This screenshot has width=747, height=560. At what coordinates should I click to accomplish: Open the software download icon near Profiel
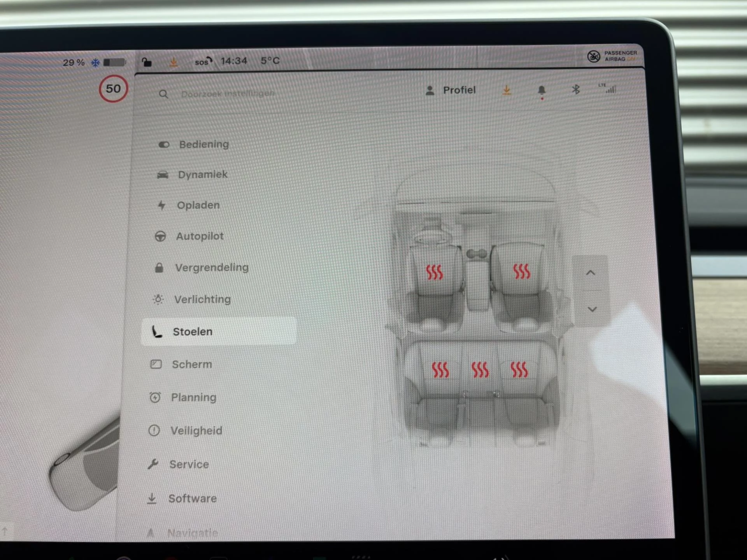coord(507,91)
